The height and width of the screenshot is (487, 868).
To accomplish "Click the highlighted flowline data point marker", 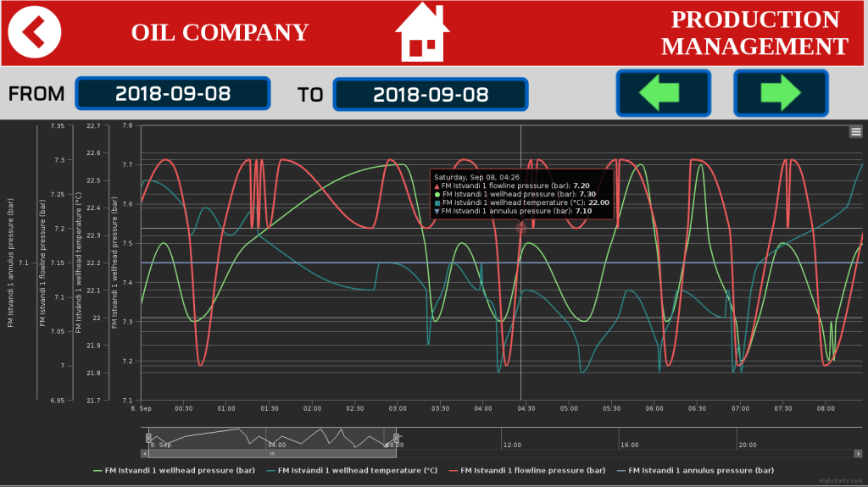I will pos(520,228).
